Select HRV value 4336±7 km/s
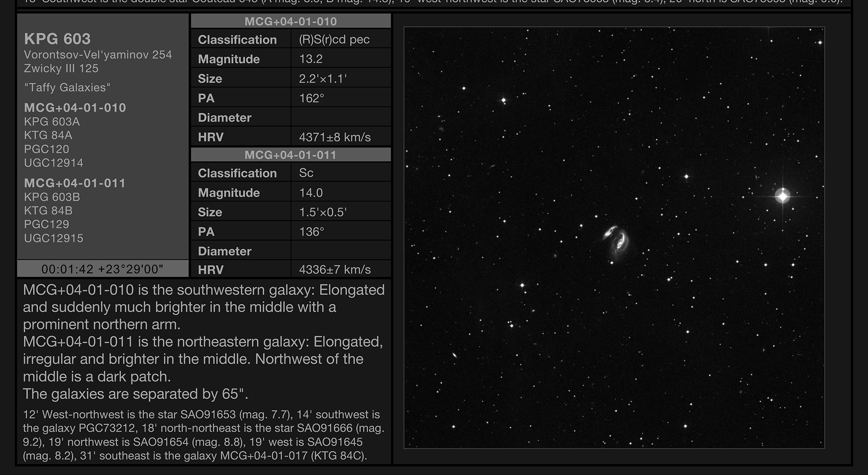868x475 pixels. (335, 270)
